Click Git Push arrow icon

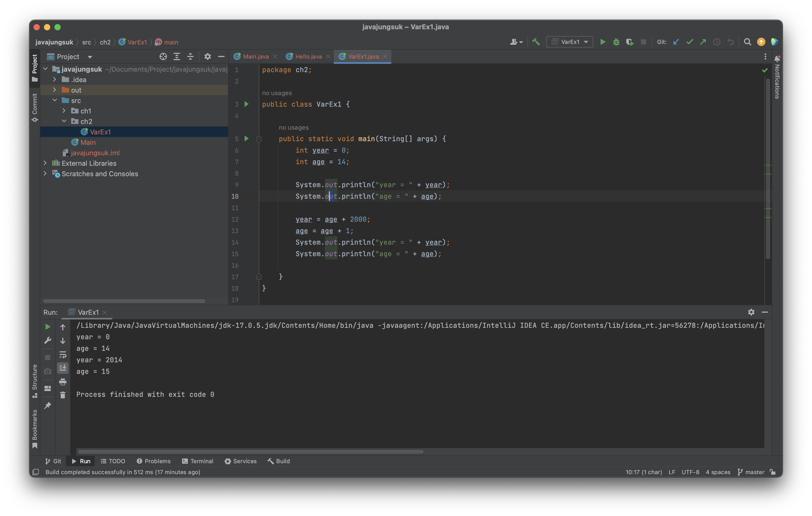pyautogui.click(x=703, y=42)
